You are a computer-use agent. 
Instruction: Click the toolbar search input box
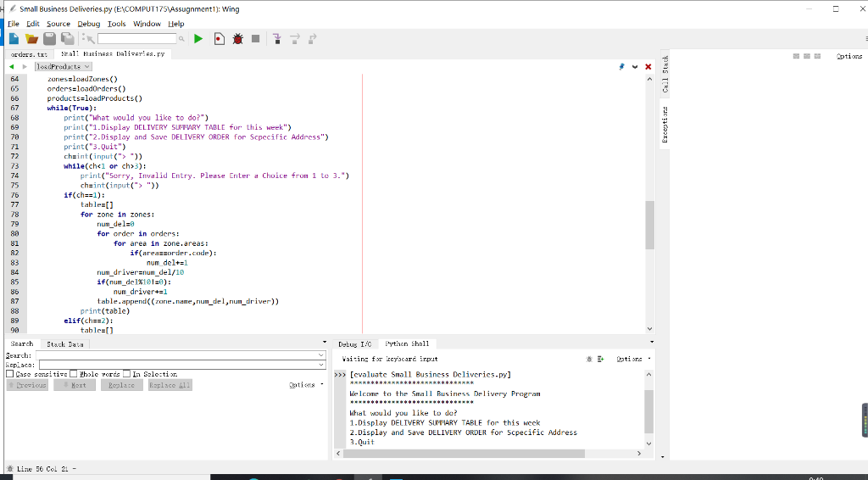tap(137, 39)
